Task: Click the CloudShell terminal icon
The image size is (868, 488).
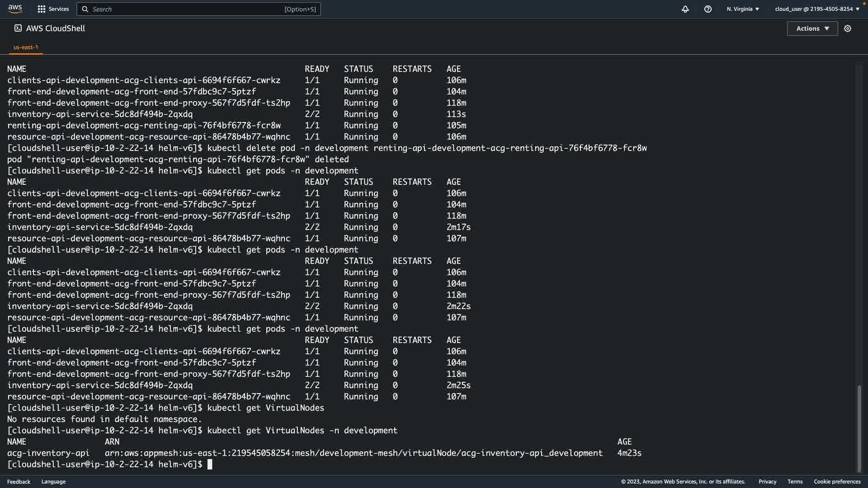Action: coord(18,28)
